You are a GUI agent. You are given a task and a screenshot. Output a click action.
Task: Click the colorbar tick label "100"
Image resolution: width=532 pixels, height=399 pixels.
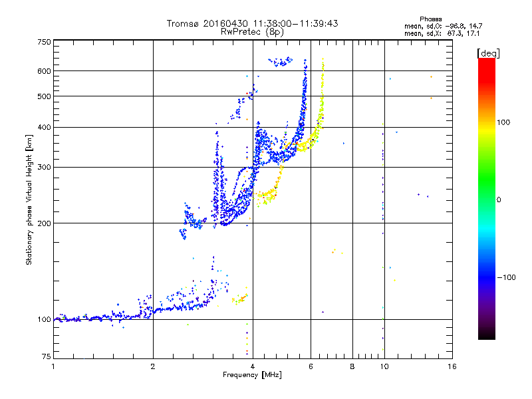point(503,122)
